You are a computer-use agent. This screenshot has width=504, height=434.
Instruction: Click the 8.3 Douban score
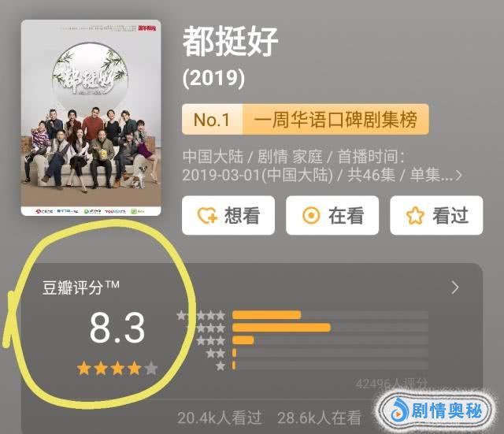pos(117,328)
